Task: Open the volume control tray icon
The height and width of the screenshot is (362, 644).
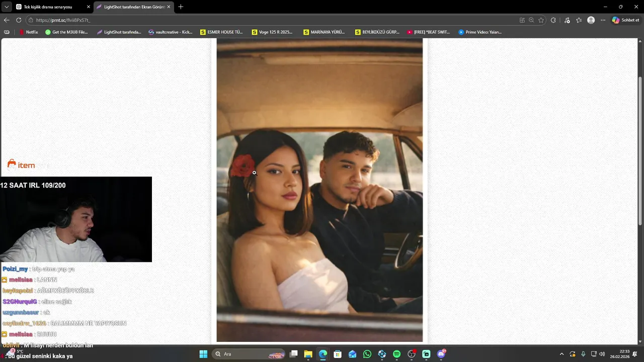Action: [602, 354]
